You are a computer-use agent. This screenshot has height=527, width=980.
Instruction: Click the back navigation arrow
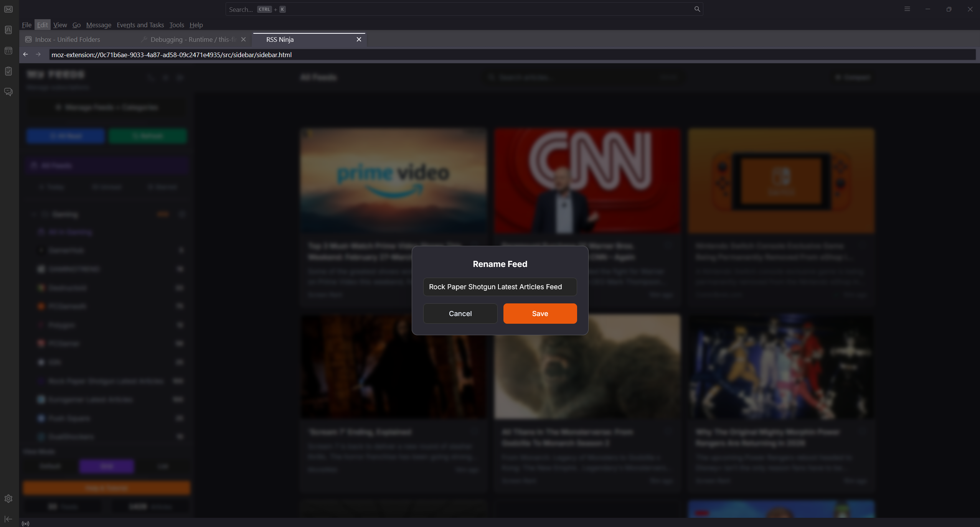coord(26,54)
